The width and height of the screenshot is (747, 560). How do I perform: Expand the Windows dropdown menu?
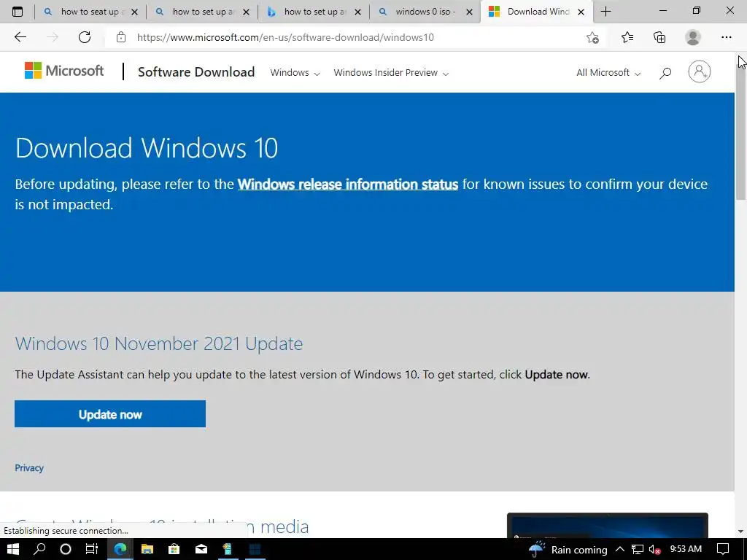point(295,73)
